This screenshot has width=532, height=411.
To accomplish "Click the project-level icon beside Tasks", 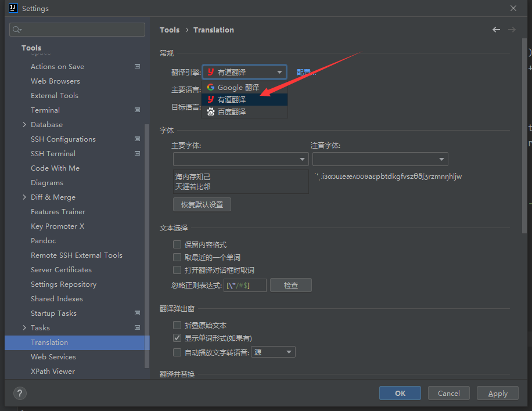I will [138, 327].
